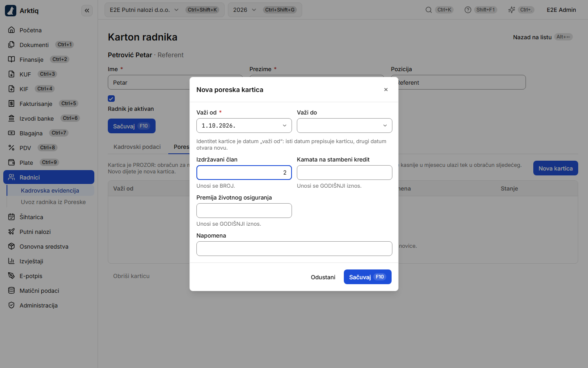Viewport: 588px width, 368px height.
Task: Open the KIF outgoing invoices icon
Action: tap(11, 89)
